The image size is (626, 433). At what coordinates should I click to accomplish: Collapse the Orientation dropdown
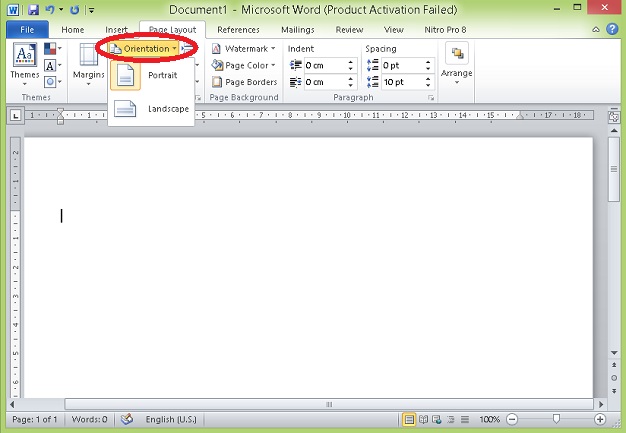point(146,48)
